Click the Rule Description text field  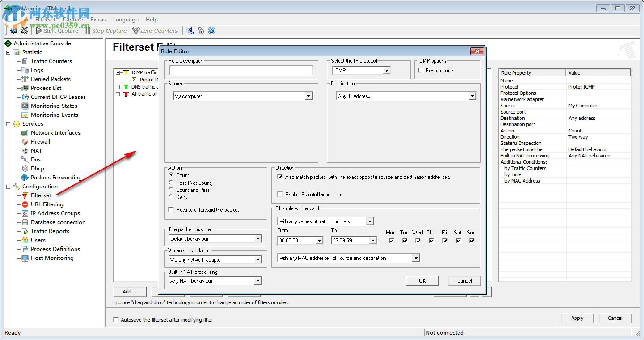[241, 71]
